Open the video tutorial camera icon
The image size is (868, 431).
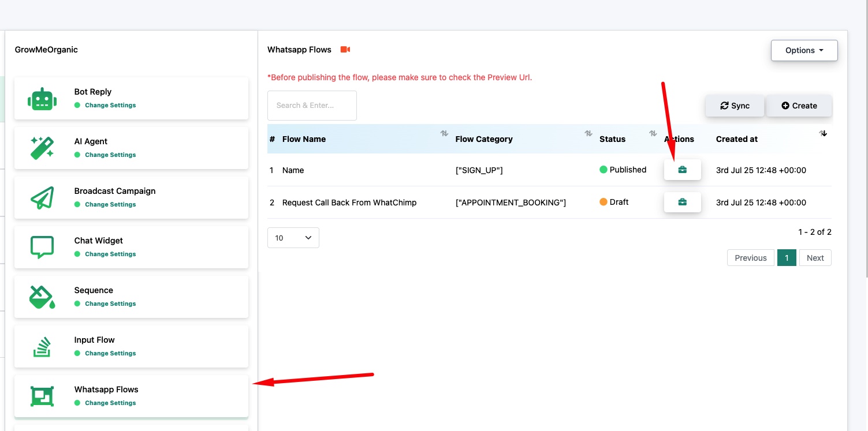click(345, 50)
